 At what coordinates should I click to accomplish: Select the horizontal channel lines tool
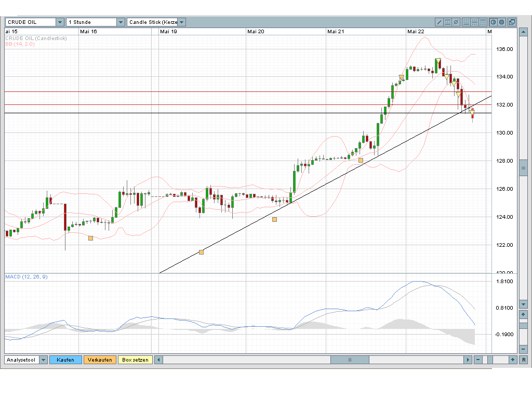coord(447,22)
